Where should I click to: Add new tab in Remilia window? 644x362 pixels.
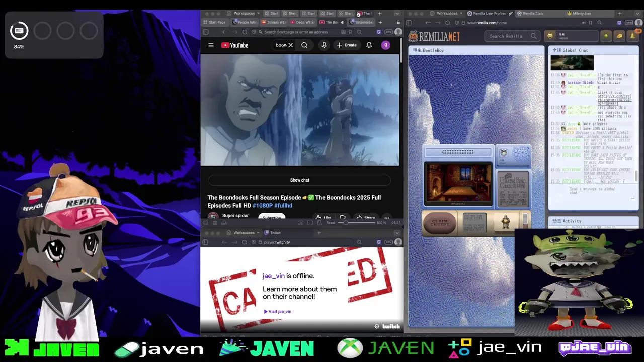click(619, 13)
